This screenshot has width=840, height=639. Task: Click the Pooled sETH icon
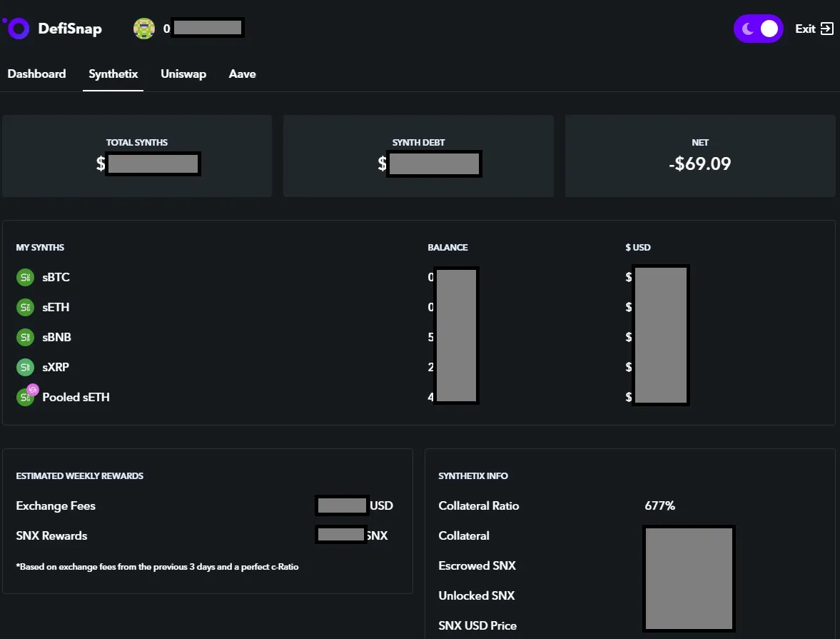[x=27, y=396]
